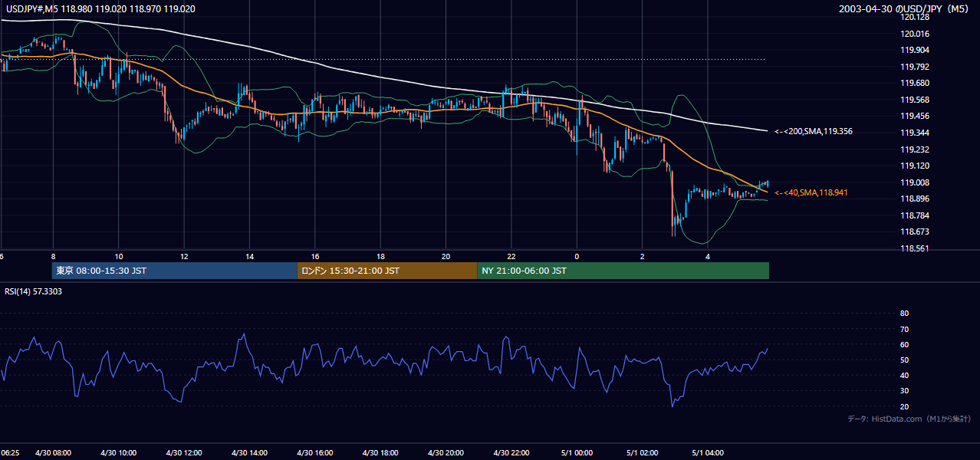This screenshot has width=980, height=460.
Task: Click the 119.904 price axis label
Action: pos(913,50)
